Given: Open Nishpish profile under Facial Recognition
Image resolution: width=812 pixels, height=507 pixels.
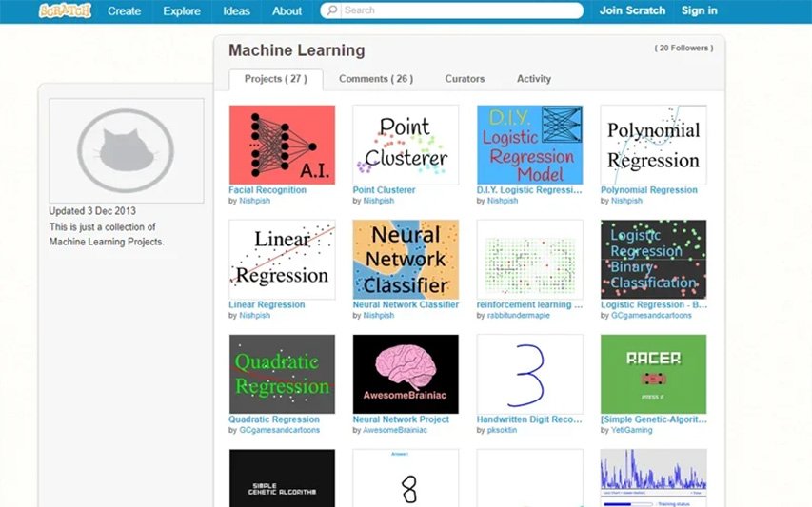Looking at the screenshot, I should pyautogui.click(x=255, y=201).
